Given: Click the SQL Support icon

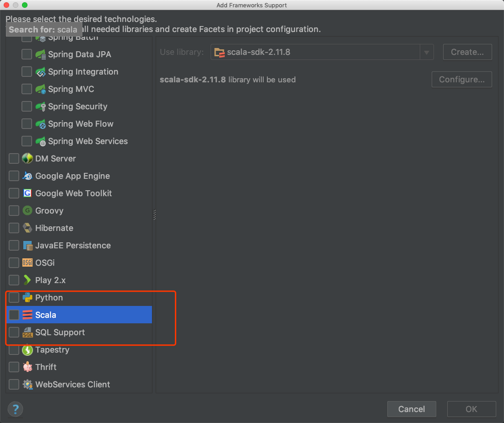Looking at the screenshot, I should click(x=27, y=332).
